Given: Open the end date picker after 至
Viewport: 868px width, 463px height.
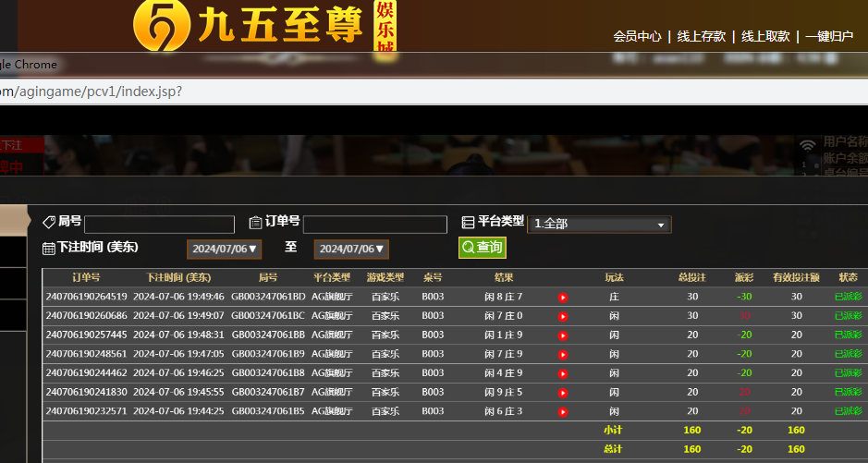Looking at the screenshot, I should tap(351, 250).
